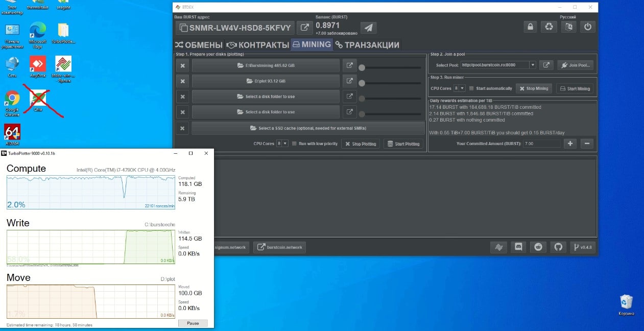Select the btdex-win shortcut desktop icon
The image size is (644, 331).
[x=63, y=69]
